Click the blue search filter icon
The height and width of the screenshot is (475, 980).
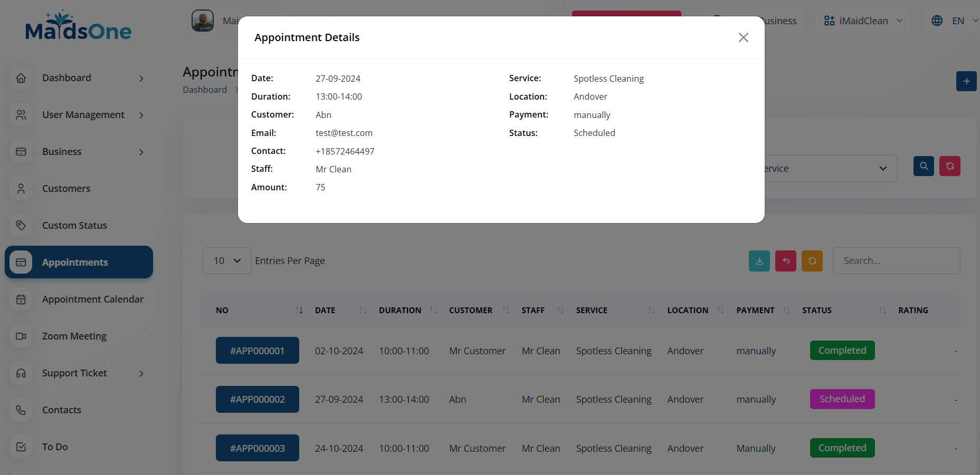(924, 166)
